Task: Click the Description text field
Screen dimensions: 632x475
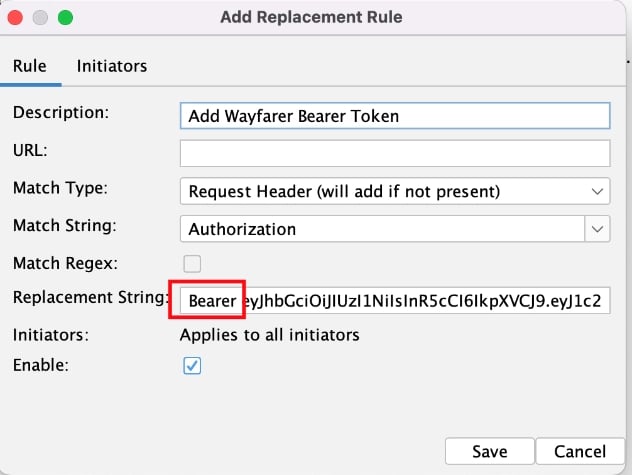Action: coord(395,116)
